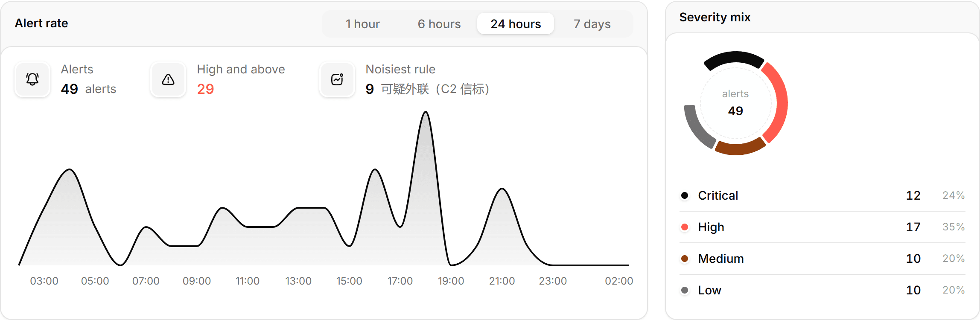Open the noisiest rule 可疑外联 (C2 信标)
Screen dimensions: 980x320
tap(435, 89)
